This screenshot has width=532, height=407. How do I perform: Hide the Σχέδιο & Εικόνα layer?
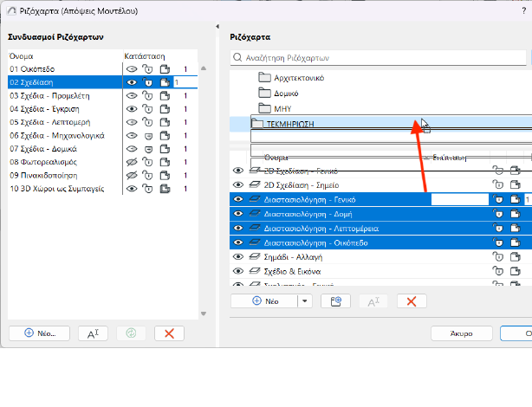(x=237, y=271)
